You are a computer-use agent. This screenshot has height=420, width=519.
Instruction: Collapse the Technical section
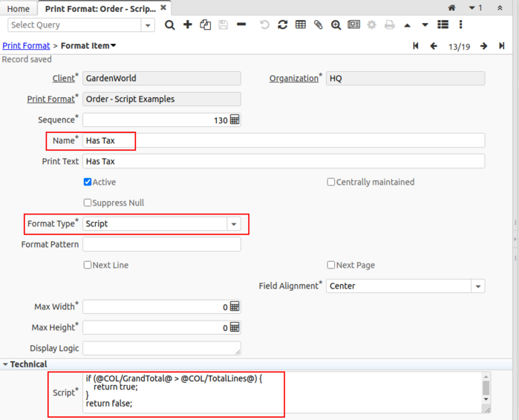point(7,364)
